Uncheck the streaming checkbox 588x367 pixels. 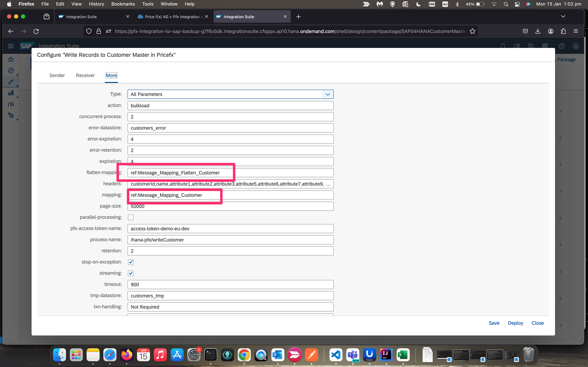coord(131,273)
